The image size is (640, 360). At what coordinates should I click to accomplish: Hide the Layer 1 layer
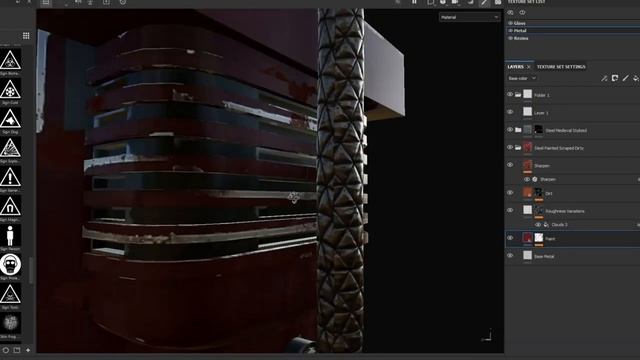pyautogui.click(x=510, y=112)
